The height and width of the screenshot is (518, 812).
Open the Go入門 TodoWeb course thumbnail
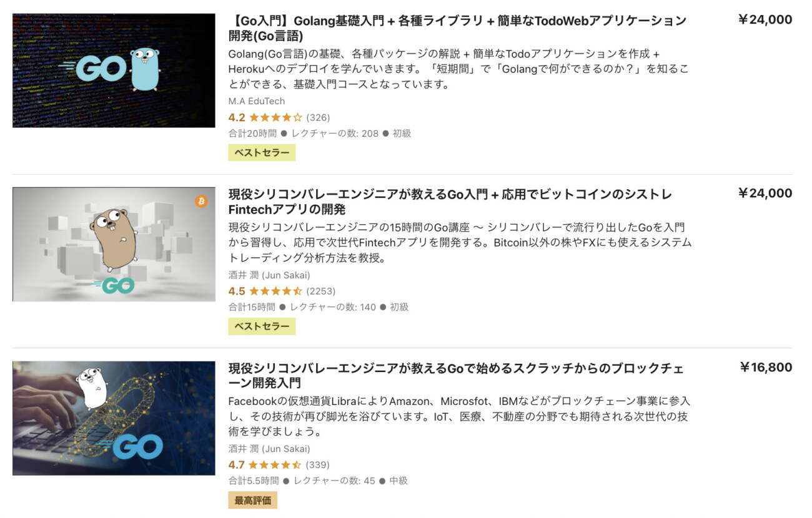click(114, 71)
